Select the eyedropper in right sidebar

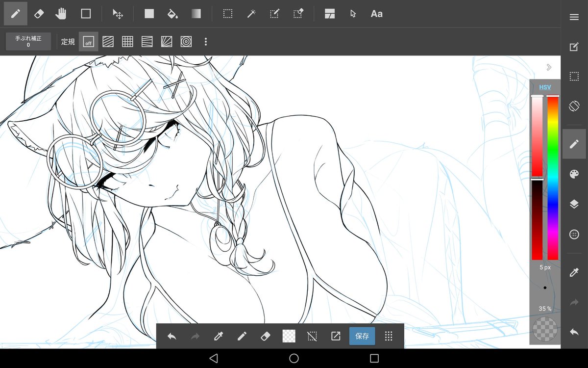[574, 272]
